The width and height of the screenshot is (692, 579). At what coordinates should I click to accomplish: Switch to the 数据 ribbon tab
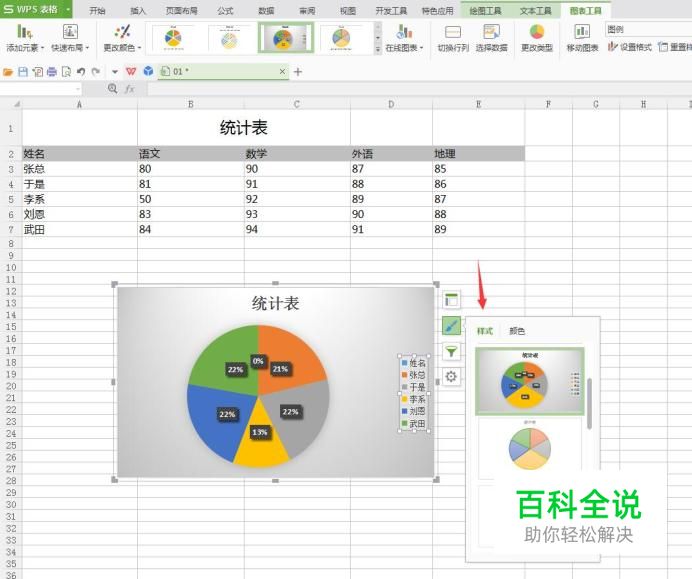(266, 11)
